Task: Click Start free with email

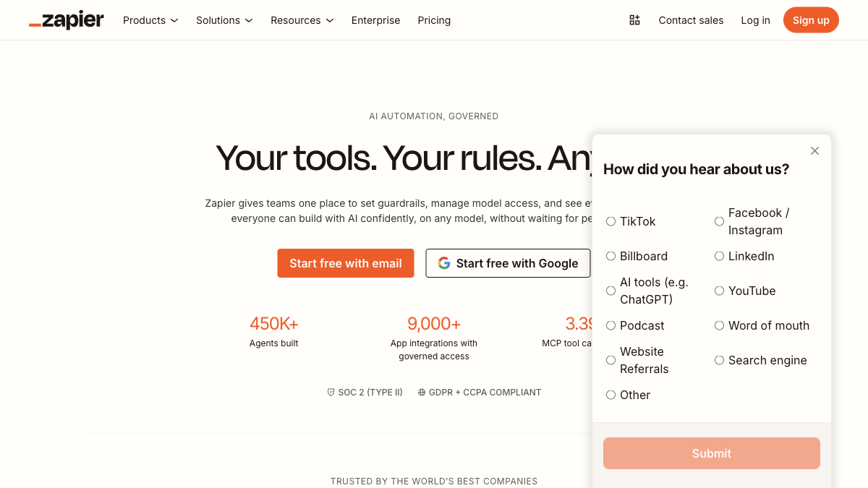Action: tap(345, 263)
